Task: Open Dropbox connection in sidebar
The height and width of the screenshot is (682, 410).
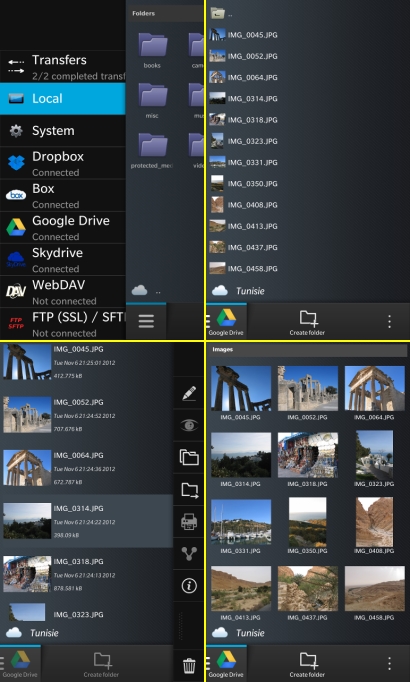Action: click(63, 163)
